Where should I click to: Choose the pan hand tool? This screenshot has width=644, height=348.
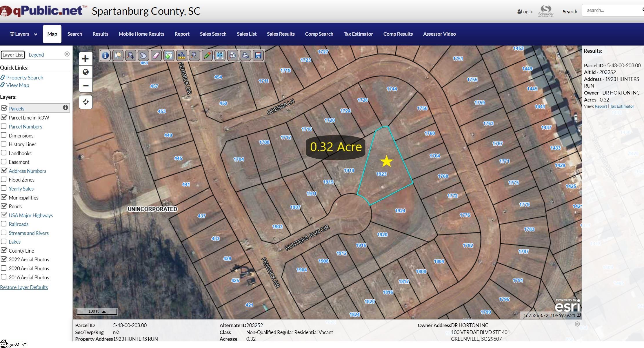click(x=143, y=55)
